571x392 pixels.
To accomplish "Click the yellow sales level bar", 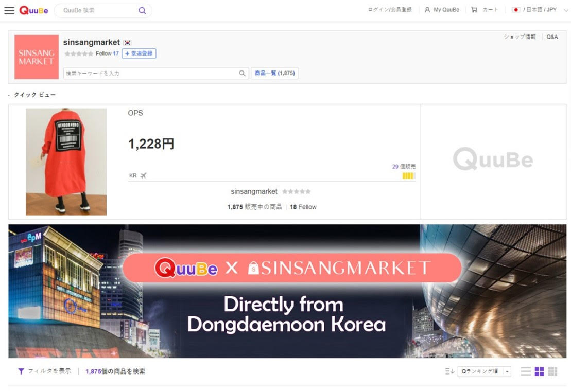I will point(409,176).
